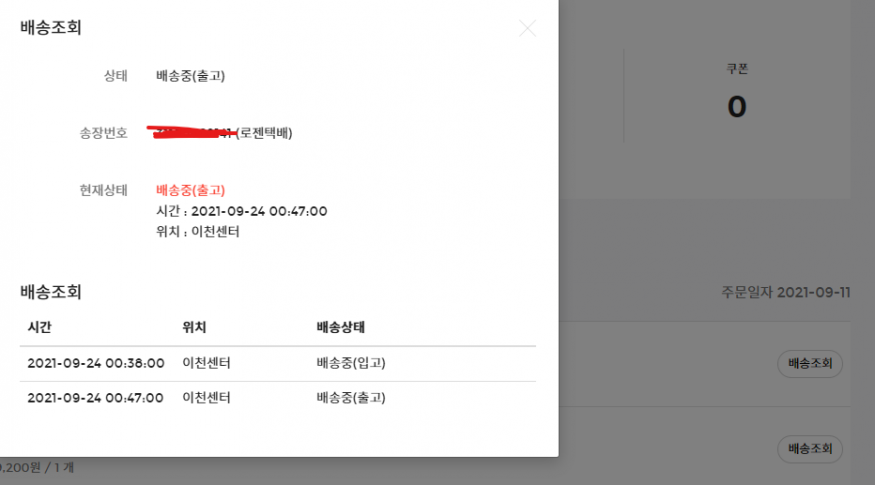The height and width of the screenshot is (485, 875).
Task: Click the 시간 column header
Action: coord(41,327)
